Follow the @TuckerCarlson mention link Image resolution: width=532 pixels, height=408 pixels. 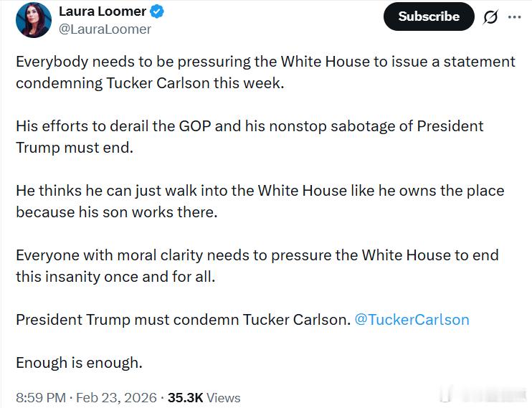(412, 319)
